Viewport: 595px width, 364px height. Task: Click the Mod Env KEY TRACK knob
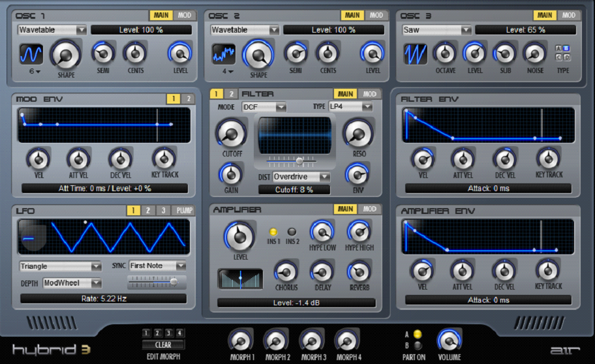click(164, 159)
